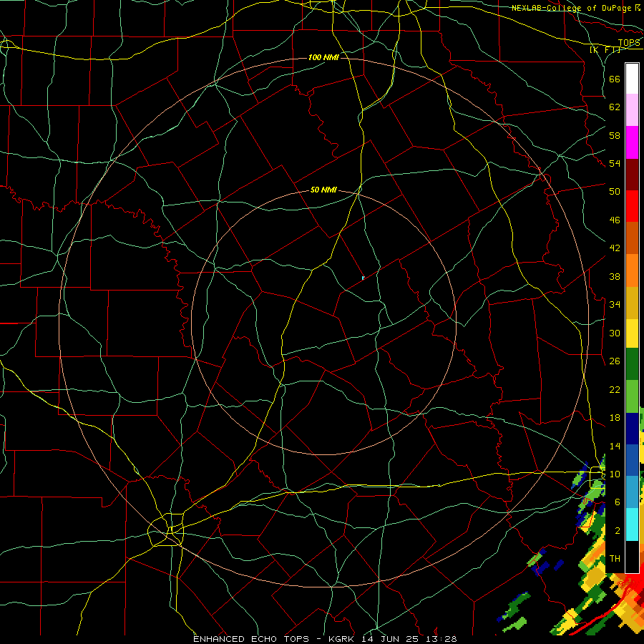
Task: Click the legend value "30"
Action: tap(615, 333)
